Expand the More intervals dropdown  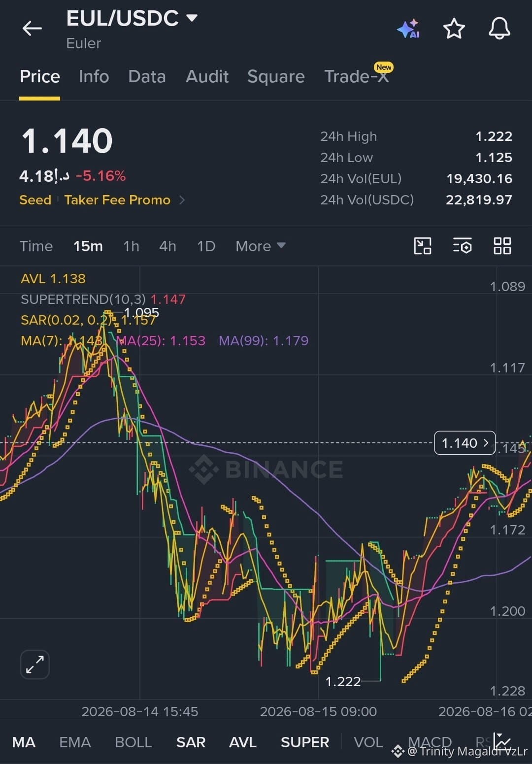tap(261, 246)
